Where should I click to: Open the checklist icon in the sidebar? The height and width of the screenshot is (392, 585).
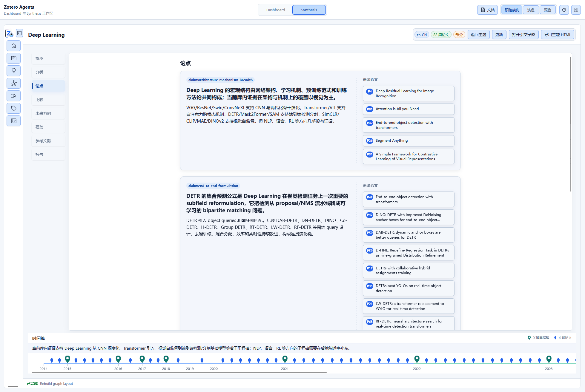pos(14,121)
